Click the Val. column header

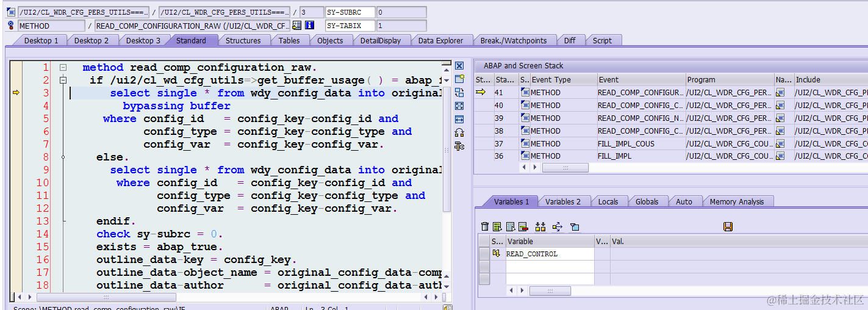point(739,242)
